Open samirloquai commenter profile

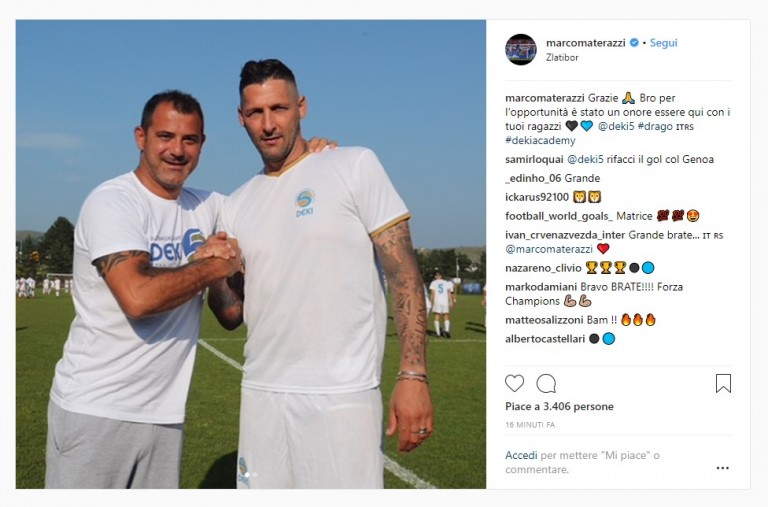[534, 159]
